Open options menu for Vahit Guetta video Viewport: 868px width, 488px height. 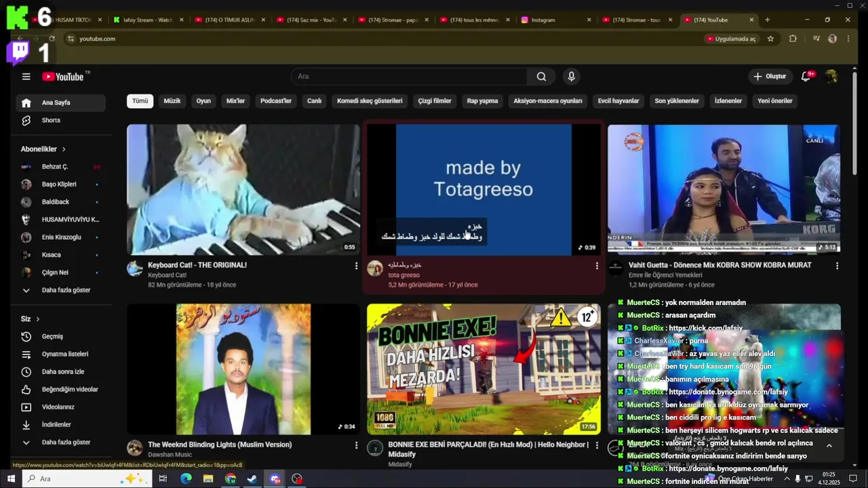837,266
